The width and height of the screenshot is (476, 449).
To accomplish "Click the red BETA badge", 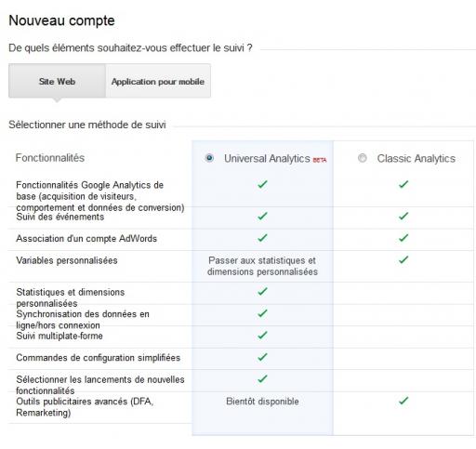I will (x=320, y=160).
